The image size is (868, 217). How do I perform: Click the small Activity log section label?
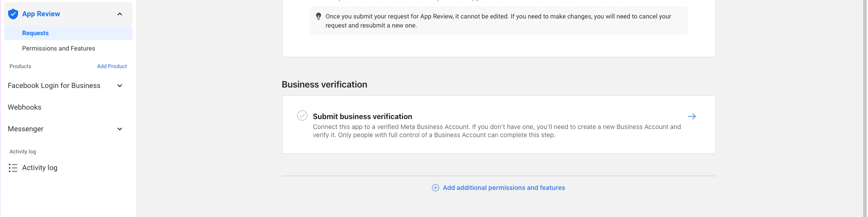[x=23, y=152]
